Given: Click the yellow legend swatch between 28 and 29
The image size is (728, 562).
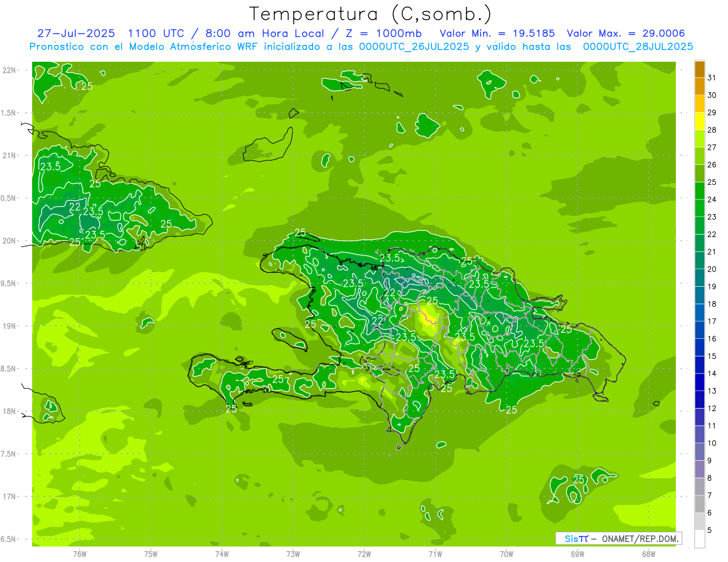Looking at the screenshot, I should (x=699, y=121).
